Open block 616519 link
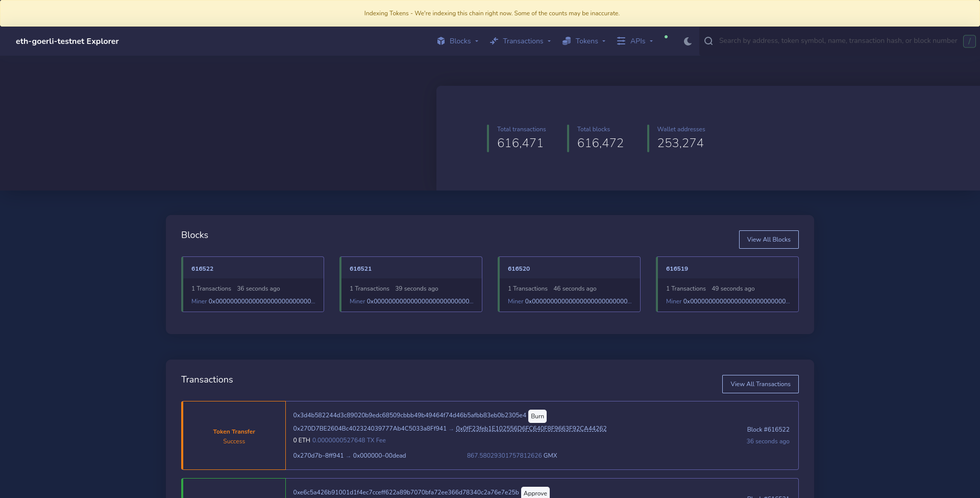The width and height of the screenshot is (980, 498). (x=677, y=269)
